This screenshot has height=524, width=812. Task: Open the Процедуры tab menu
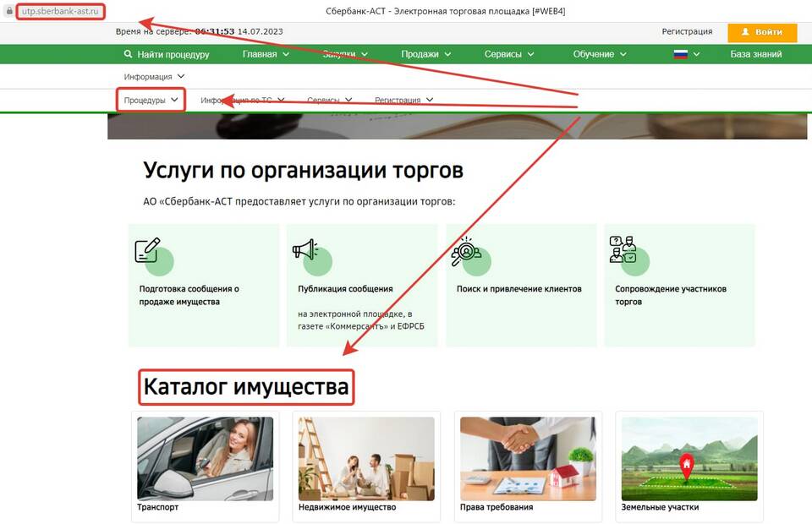145,100
